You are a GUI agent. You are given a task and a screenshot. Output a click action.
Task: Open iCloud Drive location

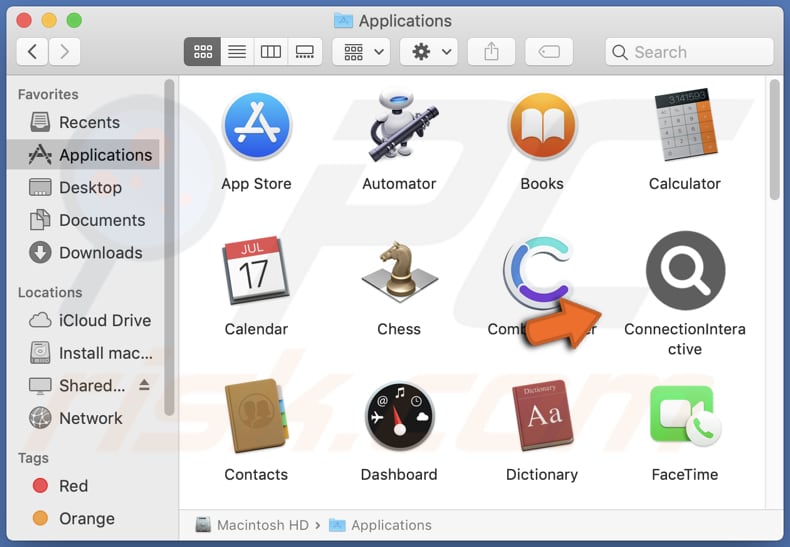[84, 320]
